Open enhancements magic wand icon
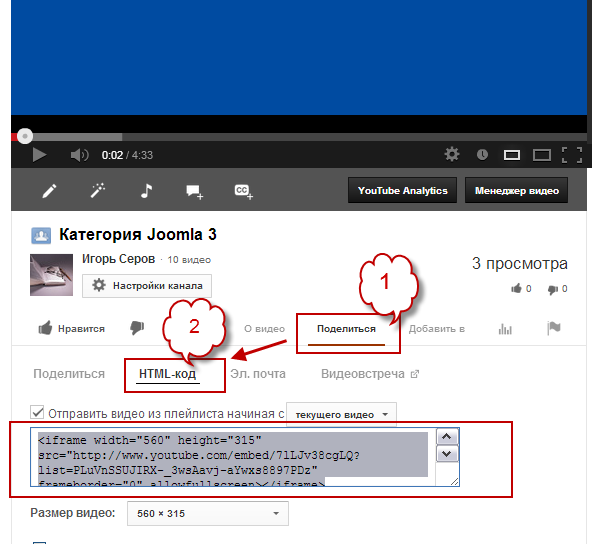This screenshot has width=592, height=544. tap(98, 190)
